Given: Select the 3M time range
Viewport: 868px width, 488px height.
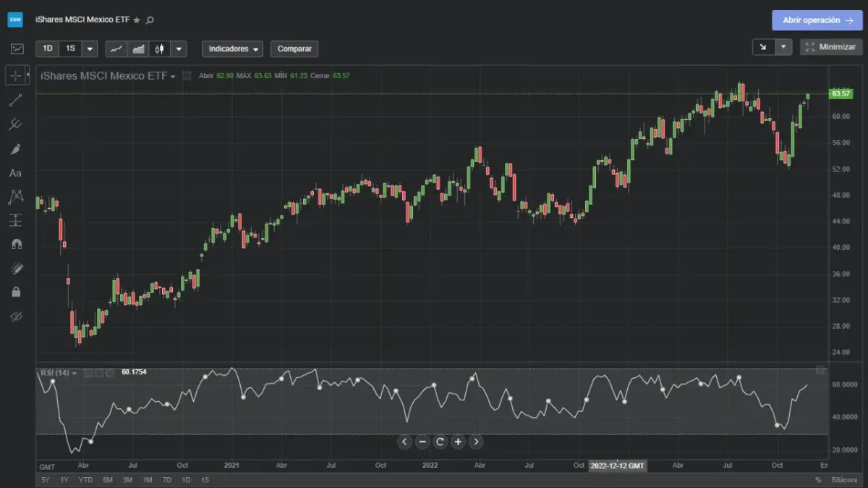Looking at the screenshot, I should coord(127,480).
